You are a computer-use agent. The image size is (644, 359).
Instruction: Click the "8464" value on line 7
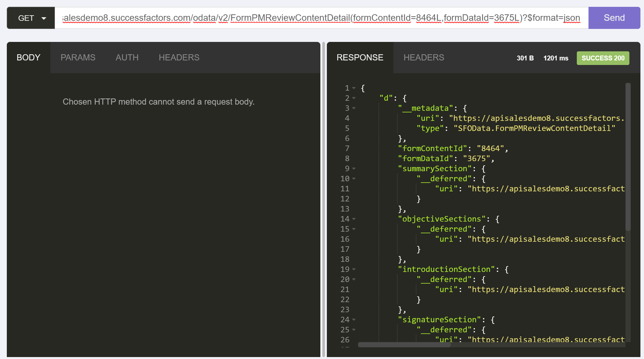(490, 148)
